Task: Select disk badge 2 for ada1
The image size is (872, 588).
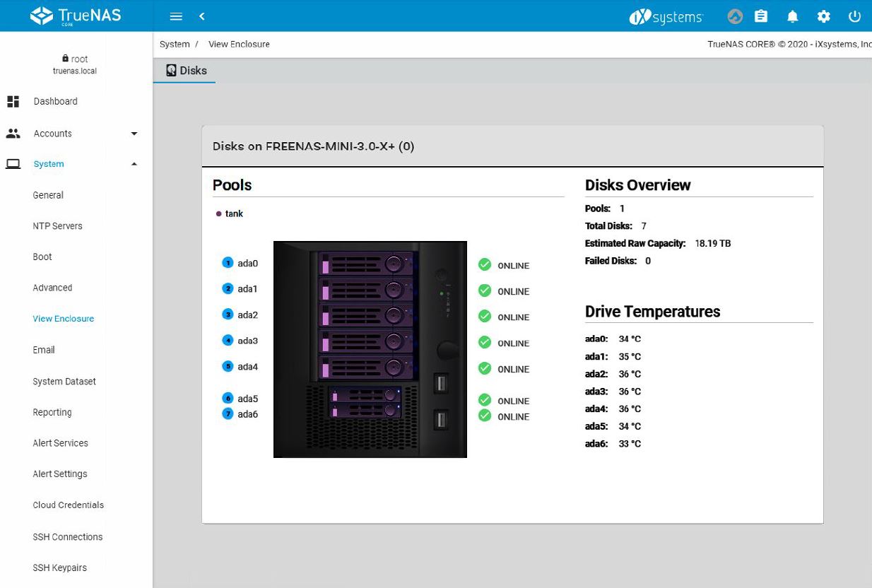Action: (x=228, y=288)
